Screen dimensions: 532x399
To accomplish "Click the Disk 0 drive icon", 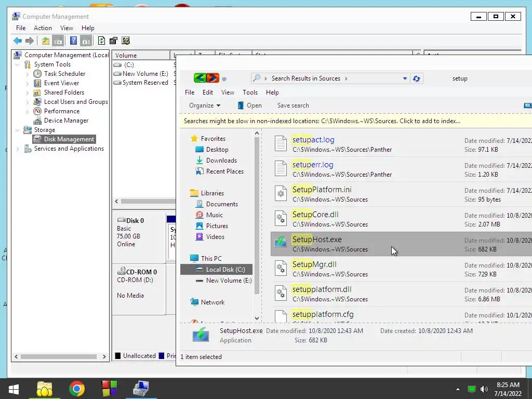I will 121,220.
